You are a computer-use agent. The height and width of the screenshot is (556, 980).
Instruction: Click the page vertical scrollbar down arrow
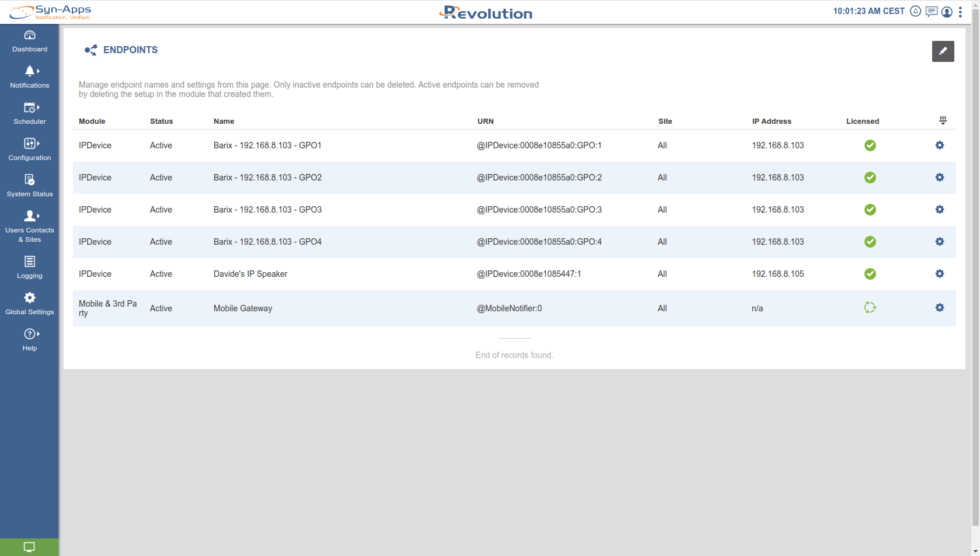click(x=975, y=551)
